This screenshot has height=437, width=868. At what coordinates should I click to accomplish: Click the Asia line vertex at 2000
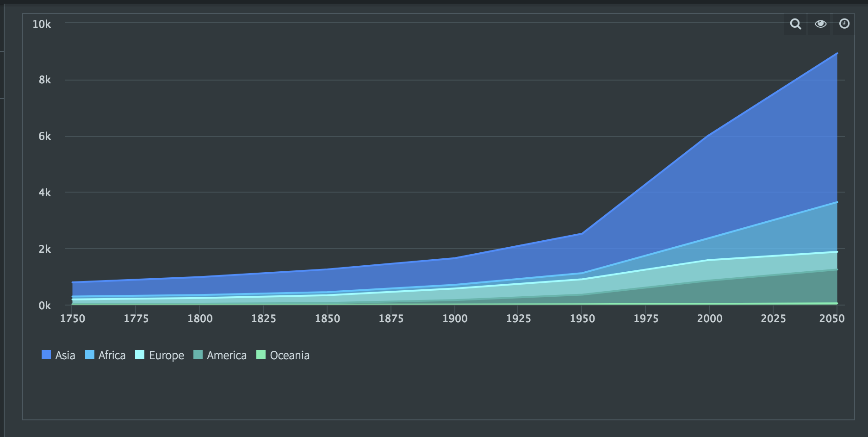[x=709, y=135]
